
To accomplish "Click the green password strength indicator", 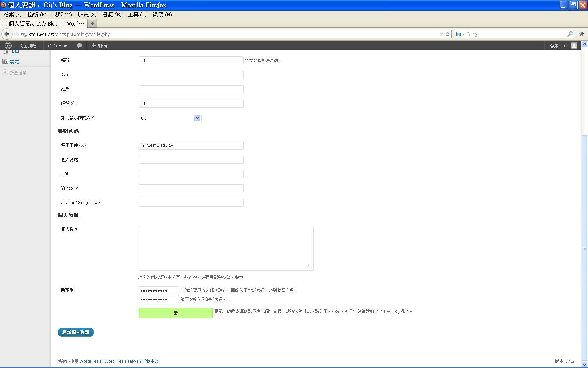I will 175,313.
